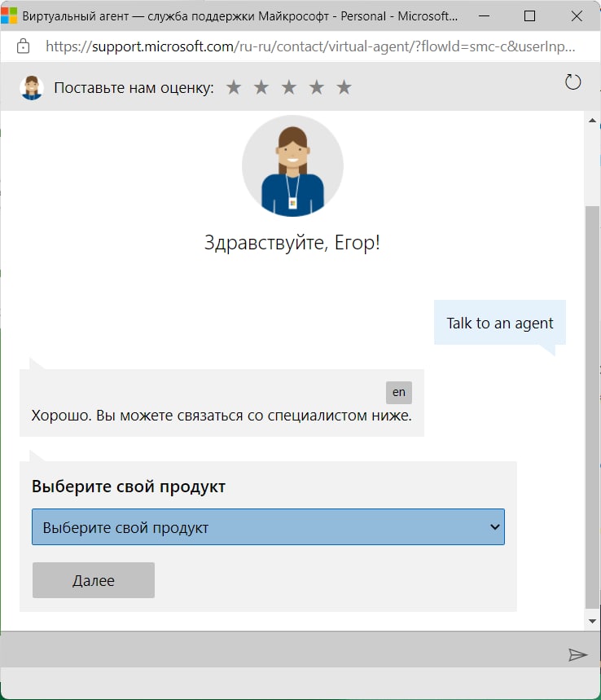Click the 'en' language badge
Viewport: 601px width, 700px height.
coord(399,393)
